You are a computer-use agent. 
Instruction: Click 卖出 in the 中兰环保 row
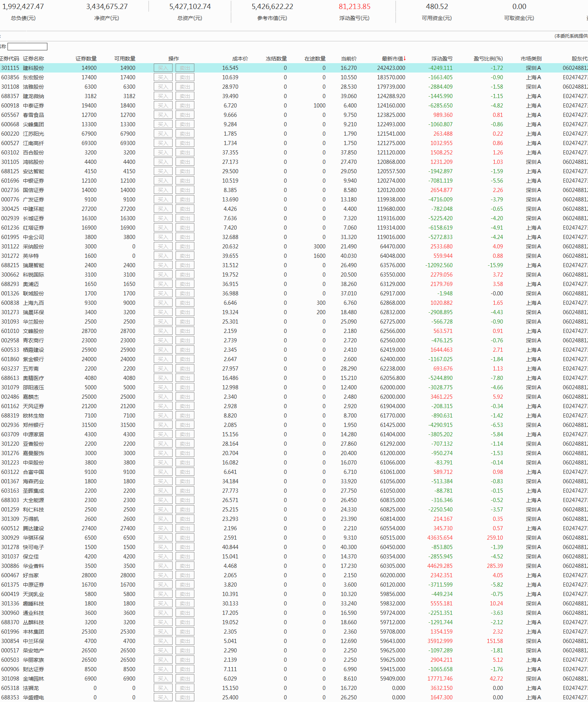[185, 641]
